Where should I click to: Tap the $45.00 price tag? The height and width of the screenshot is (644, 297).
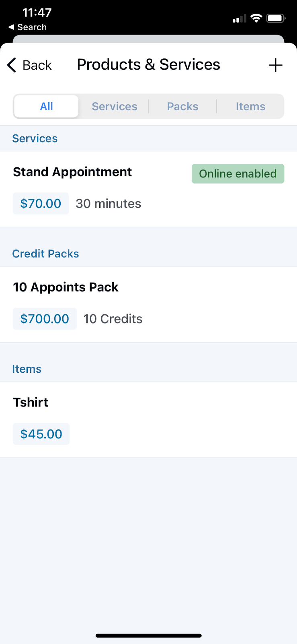41,434
